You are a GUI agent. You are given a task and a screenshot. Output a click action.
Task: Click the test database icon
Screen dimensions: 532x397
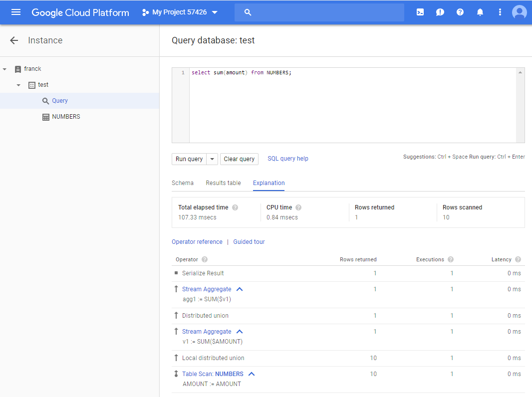pos(32,85)
